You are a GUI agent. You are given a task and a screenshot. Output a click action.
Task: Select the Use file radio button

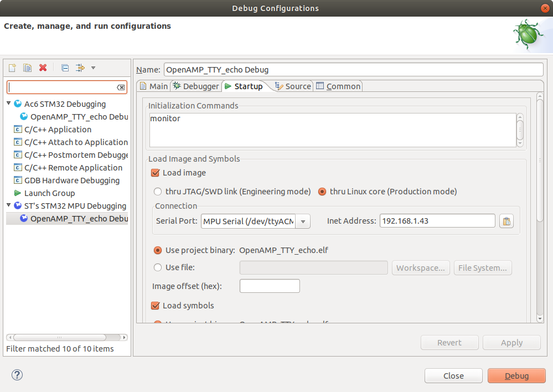pyautogui.click(x=158, y=267)
